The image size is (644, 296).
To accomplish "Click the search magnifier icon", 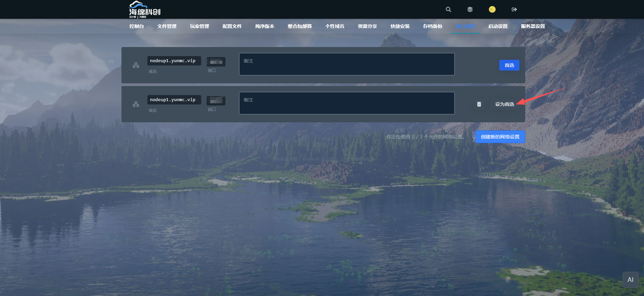I will click(x=448, y=9).
